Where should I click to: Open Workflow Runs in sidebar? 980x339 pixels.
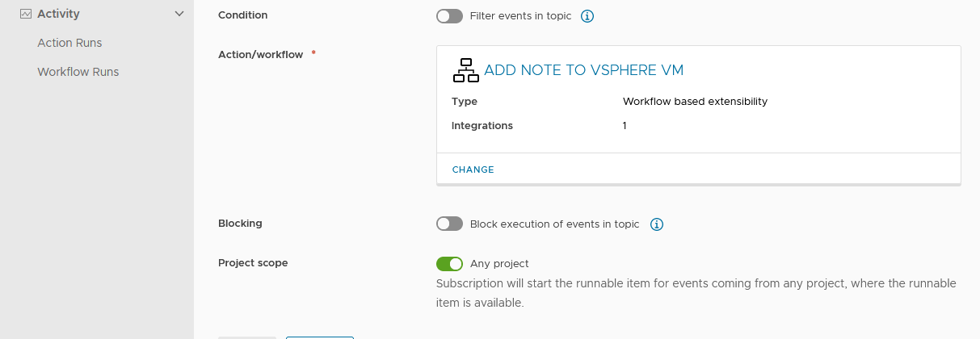click(78, 72)
